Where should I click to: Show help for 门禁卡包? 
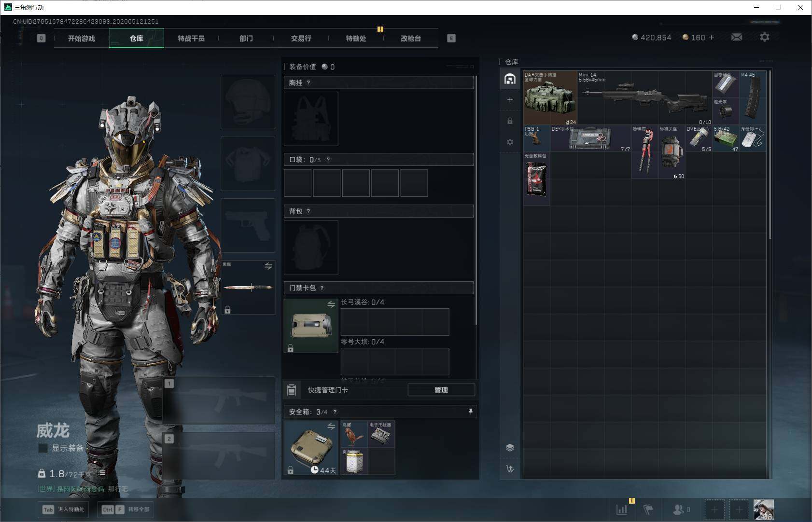tap(322, 288)
